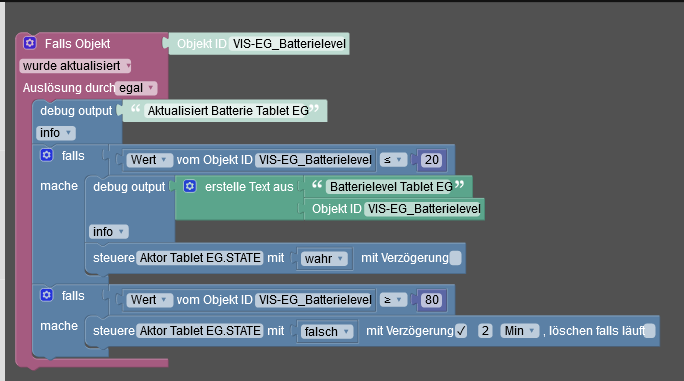This screenshot has width=684, height=381.
Task: Edit text Batterielevel Tablet EG
Action: click(391, 187)
